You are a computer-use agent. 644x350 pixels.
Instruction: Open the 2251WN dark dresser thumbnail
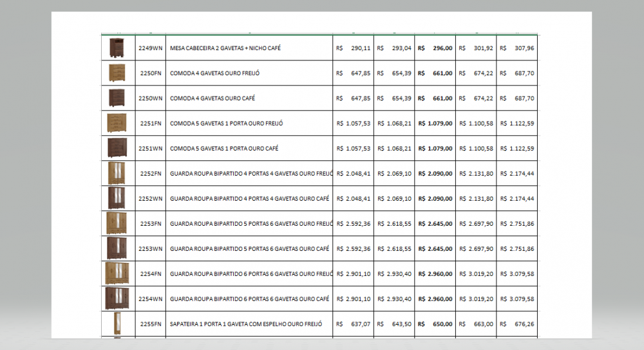(x=117, y=148)
